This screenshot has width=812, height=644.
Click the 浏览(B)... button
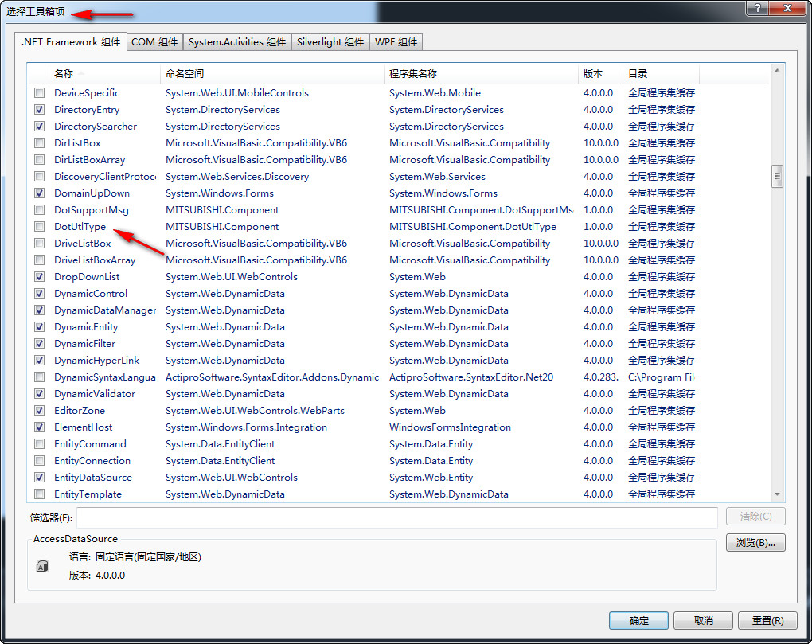755,543
